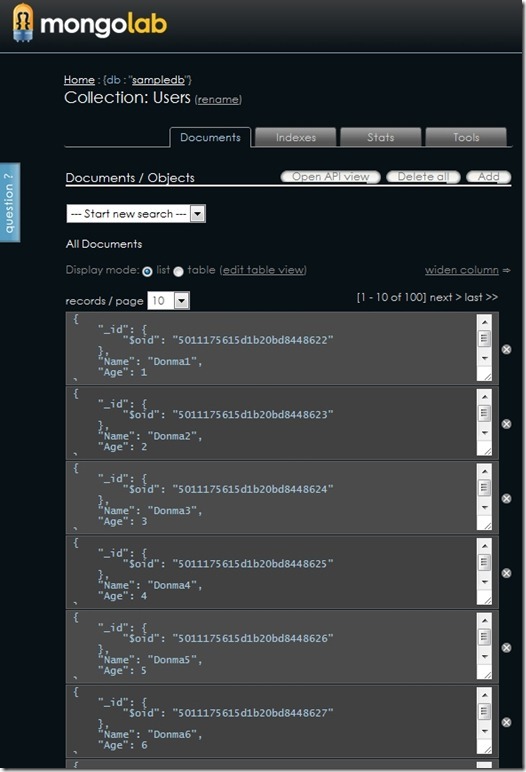Click scrollbar thumb in Donma1 document box

(484, 339)
